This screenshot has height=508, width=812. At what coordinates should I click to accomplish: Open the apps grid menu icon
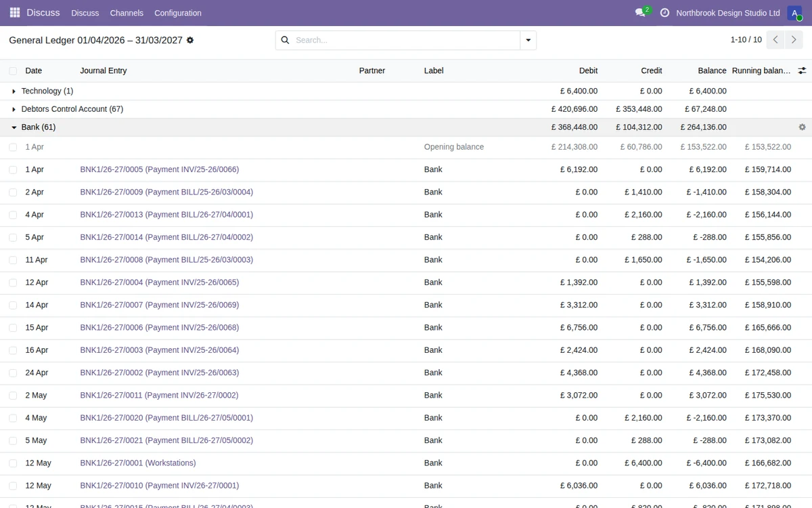[x=15, y=13]
